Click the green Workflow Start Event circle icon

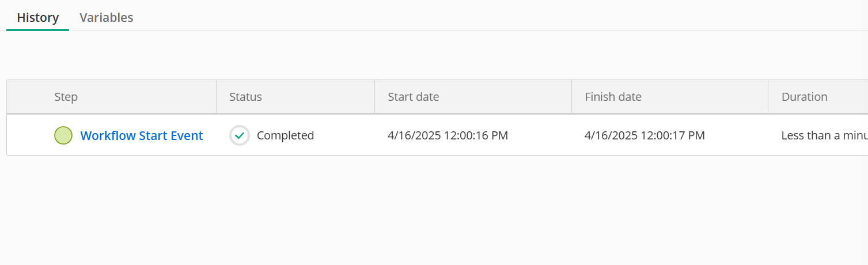63,135
